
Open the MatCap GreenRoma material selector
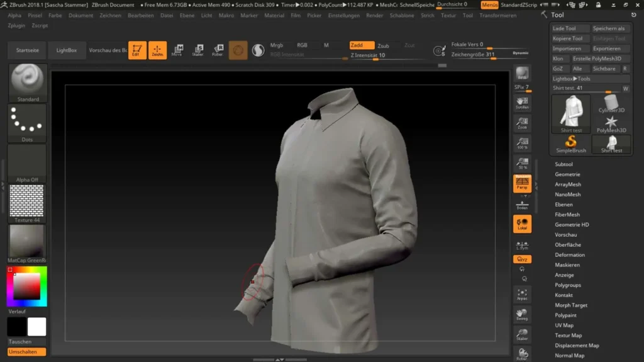(x=28, y=244)
